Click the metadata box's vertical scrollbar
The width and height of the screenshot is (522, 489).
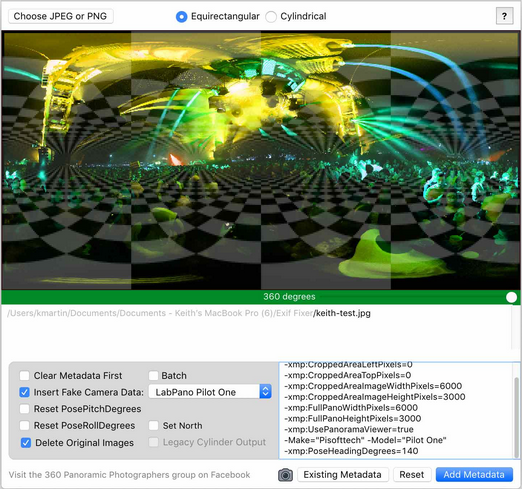516,417
